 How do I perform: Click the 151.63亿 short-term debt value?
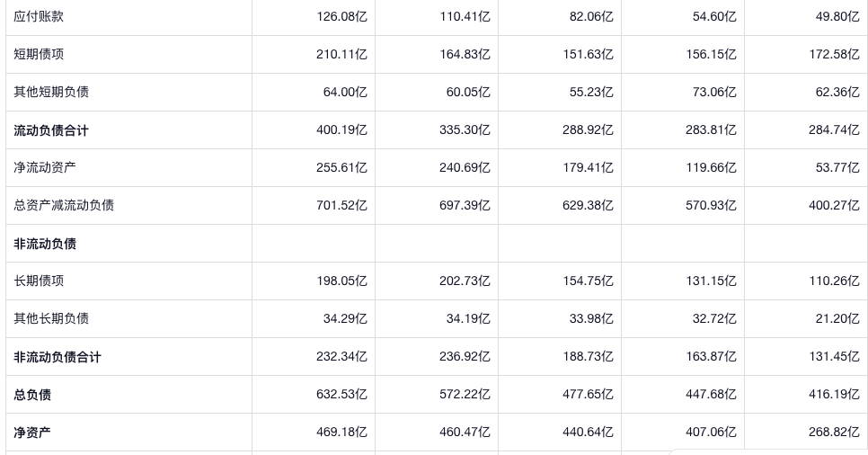pyautogui.click(x=588, y=54)
